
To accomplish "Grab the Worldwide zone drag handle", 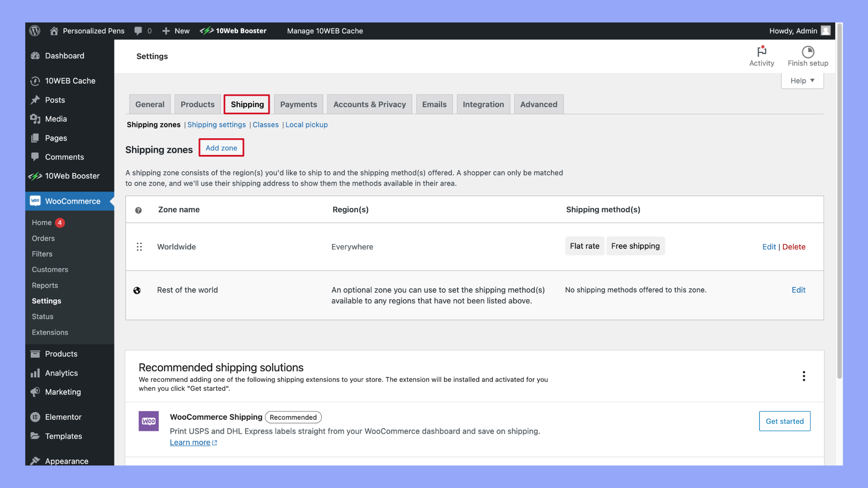I will [139, 247].
